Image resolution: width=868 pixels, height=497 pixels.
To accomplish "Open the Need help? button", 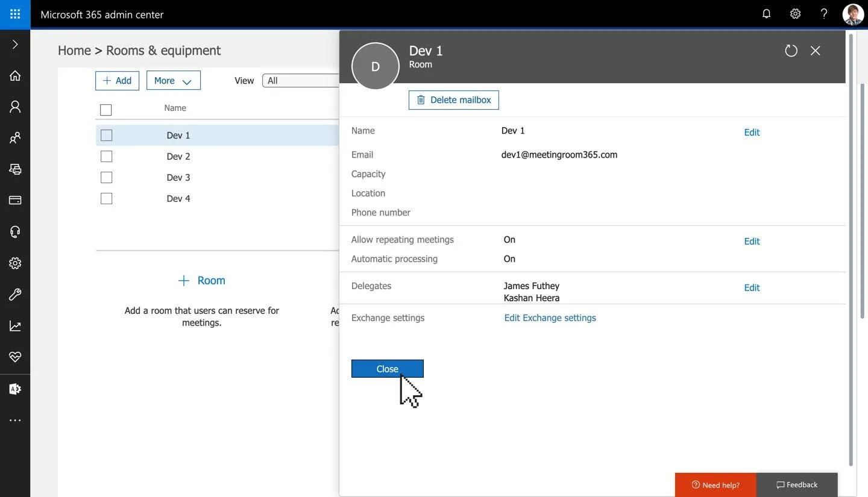I will point(715,485).
